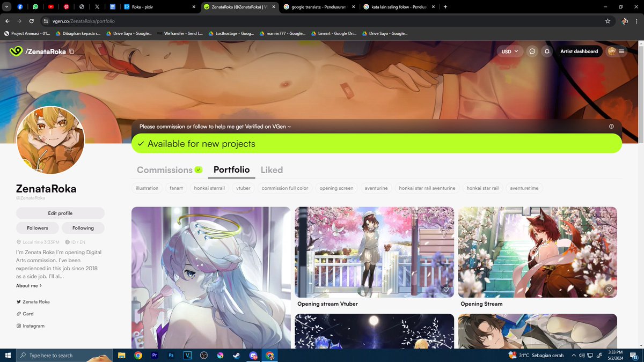Go back to previous page
Viewport: 644px width, 362px height.
(8, 21)
